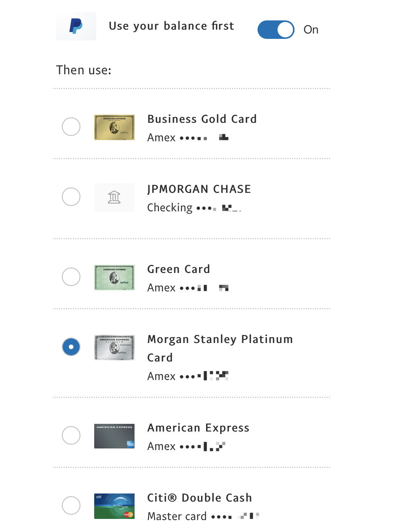Click the Citi Double Cash card image
396x532 pixels.
114,506
